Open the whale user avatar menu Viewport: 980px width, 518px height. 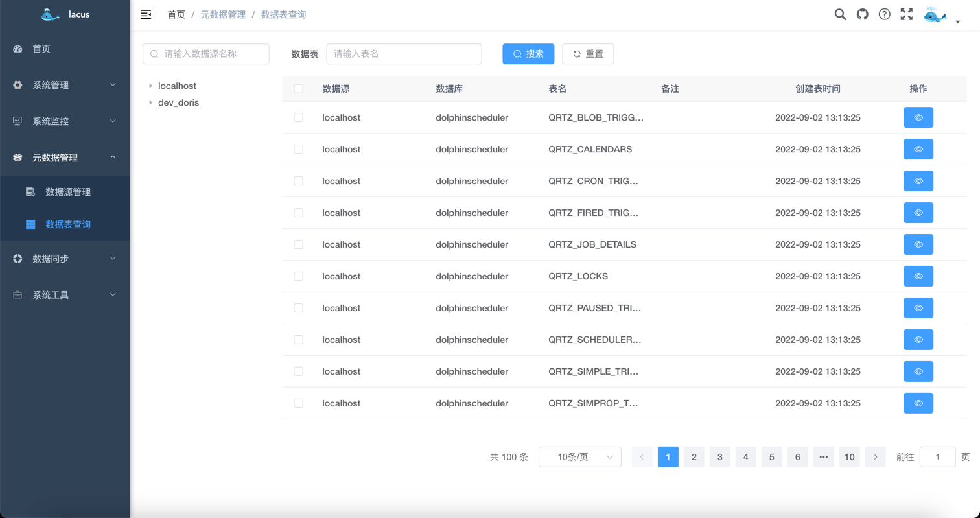[x=935, y=16]
